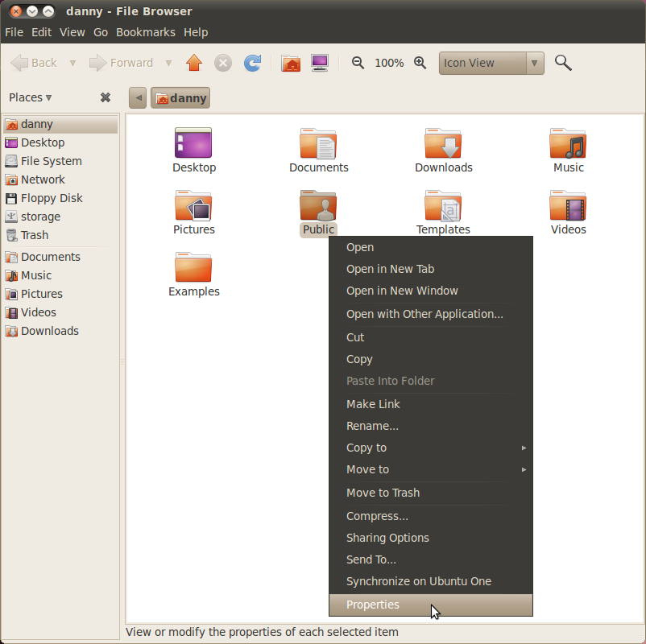Select the Videos folder icon
Viewport: 646px width, 644px height.
[x=568, y=205]
